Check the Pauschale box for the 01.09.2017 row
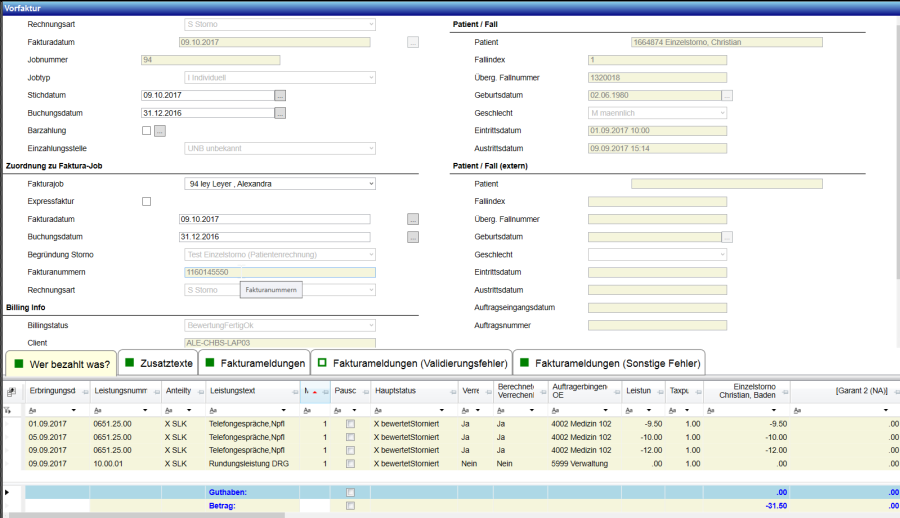Image resolution: width=900 pixels, height=518 pixels. tap(349, 425)
